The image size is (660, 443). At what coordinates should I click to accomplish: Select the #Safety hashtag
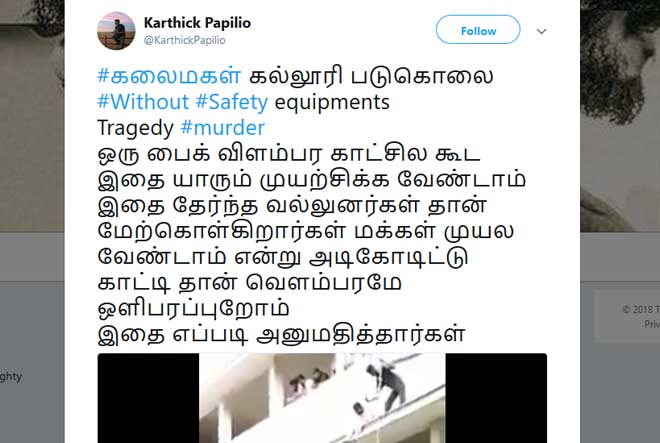pyautogui.click(x=232, y=102)
